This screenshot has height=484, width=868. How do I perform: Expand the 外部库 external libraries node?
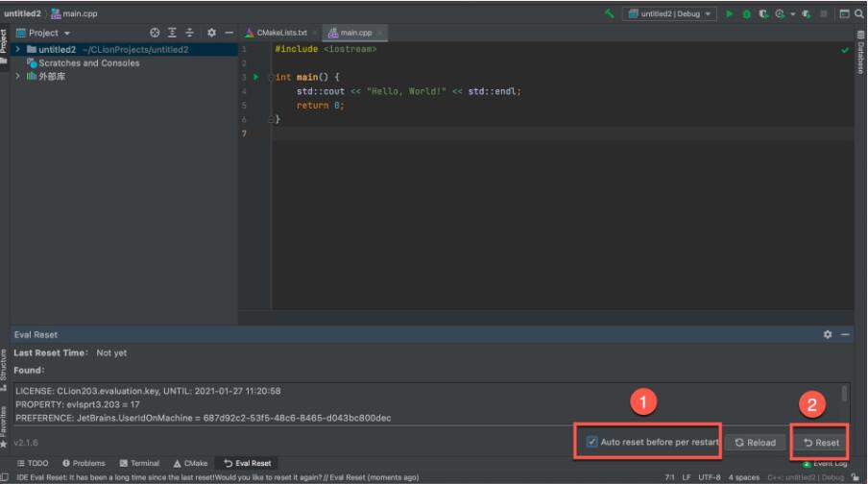[x=18, y=77]
